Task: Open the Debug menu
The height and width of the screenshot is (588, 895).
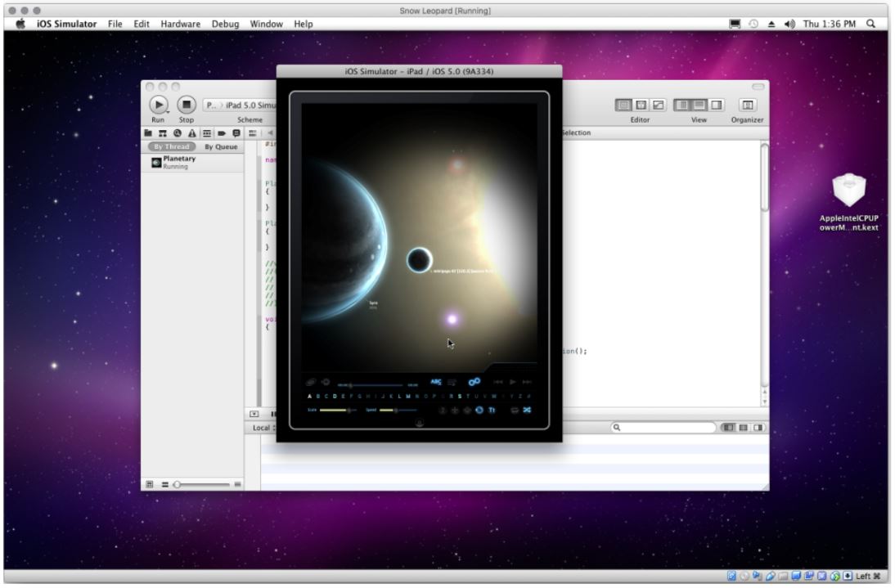Action: pos(226,24)
